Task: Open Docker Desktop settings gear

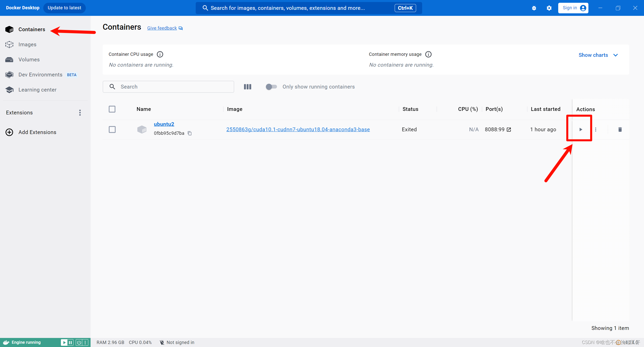Action: [549, 8]
